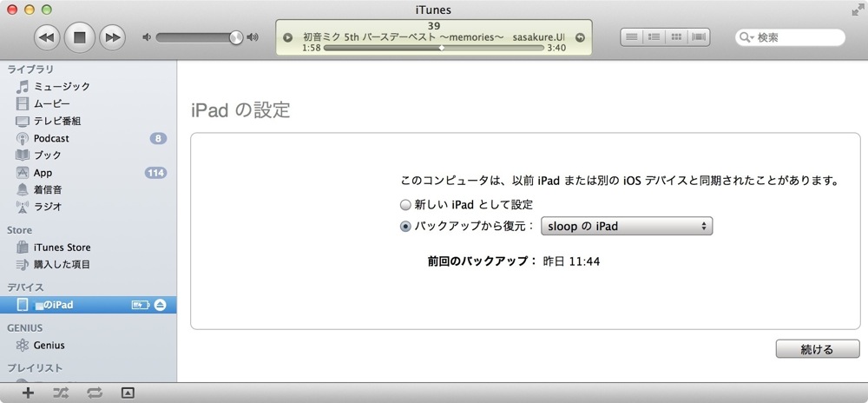Click the Podcast badge showing 8
Image resolution: width=868 pixels, height=403 pixels.
point(158,138)
